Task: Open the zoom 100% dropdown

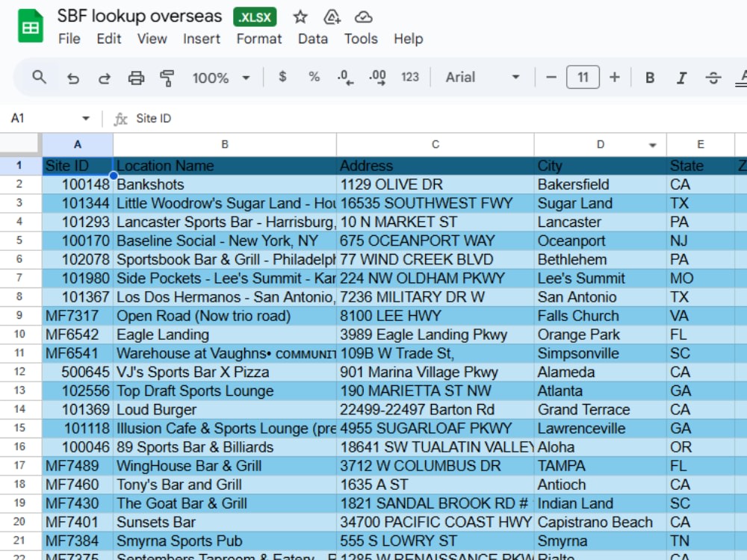Action: 221,78
